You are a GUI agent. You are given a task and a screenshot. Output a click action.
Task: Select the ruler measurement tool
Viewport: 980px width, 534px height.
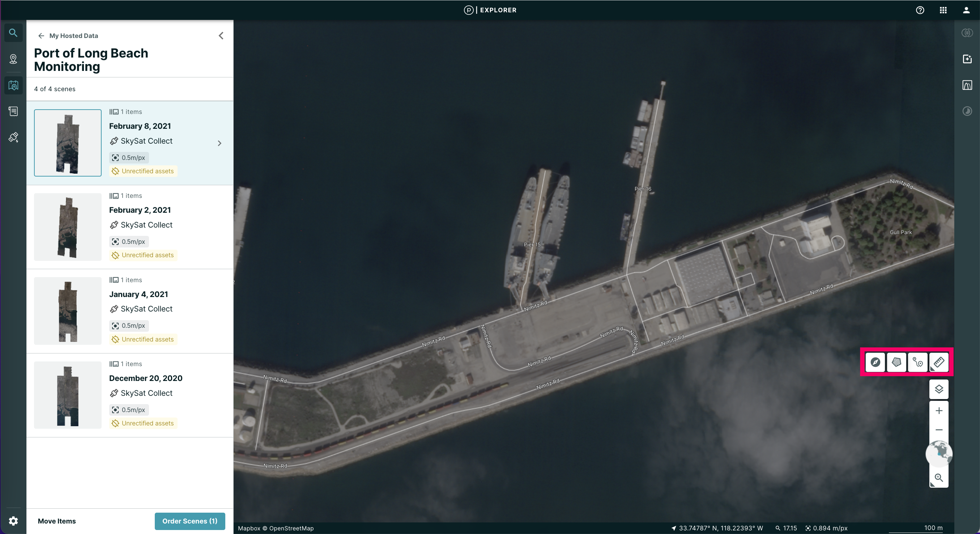[938, 362]
